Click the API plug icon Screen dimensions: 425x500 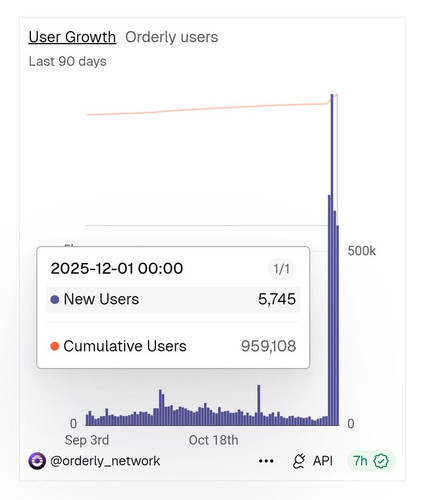point(299,461)
